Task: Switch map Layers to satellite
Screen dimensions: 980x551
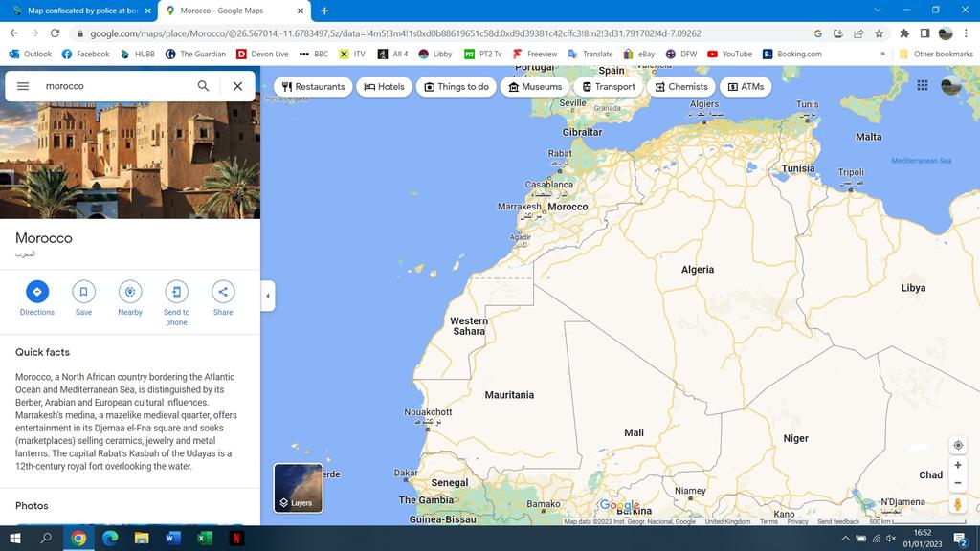Action: coord(299,488)
